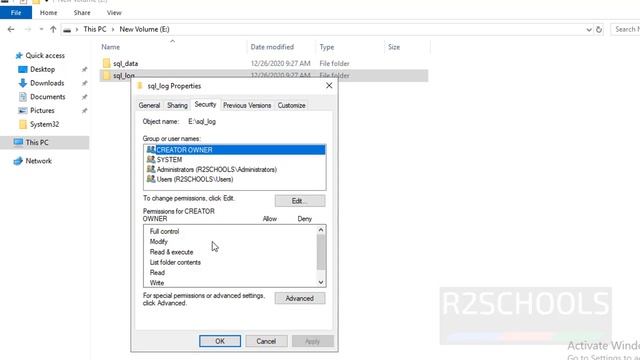Close the sql_log Properties dialog
This screenshot has width=640, height=360.
tap(329, 86)
